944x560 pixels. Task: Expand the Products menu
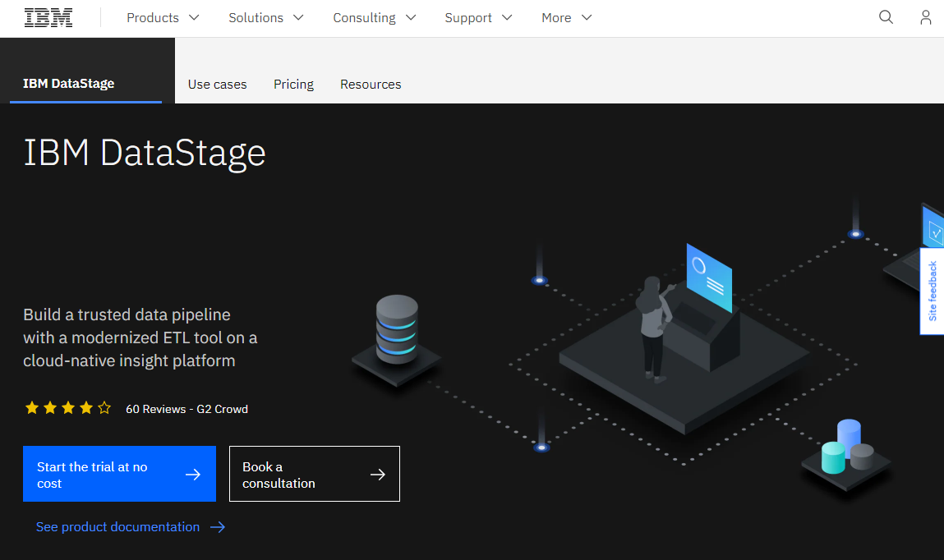click(x=163, y=18)
